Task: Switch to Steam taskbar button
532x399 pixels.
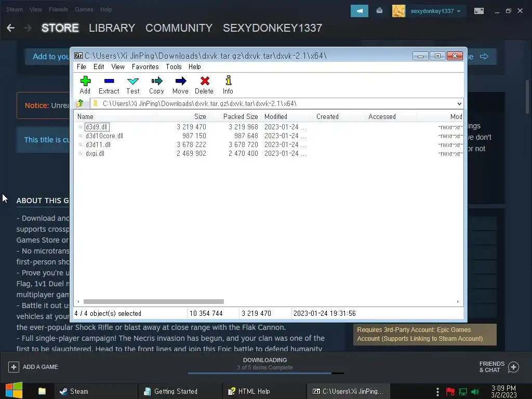Action: [x=96, y=391]
